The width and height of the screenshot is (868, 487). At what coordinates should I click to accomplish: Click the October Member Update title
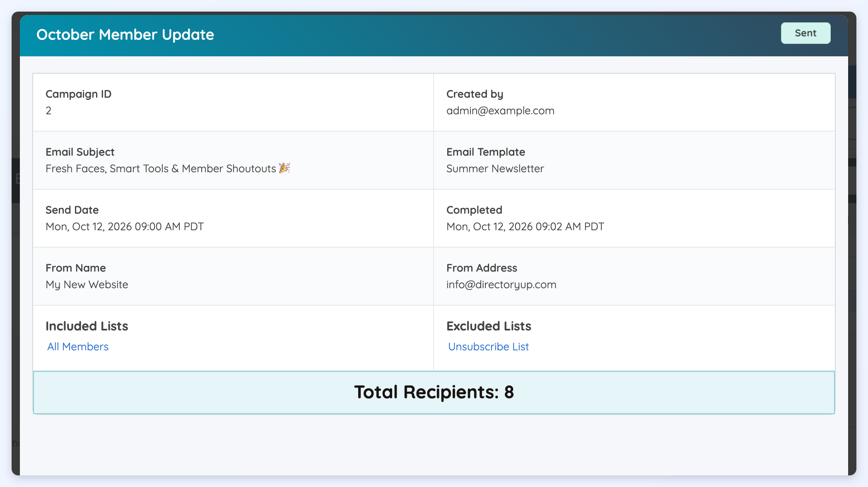pos(125,35)
